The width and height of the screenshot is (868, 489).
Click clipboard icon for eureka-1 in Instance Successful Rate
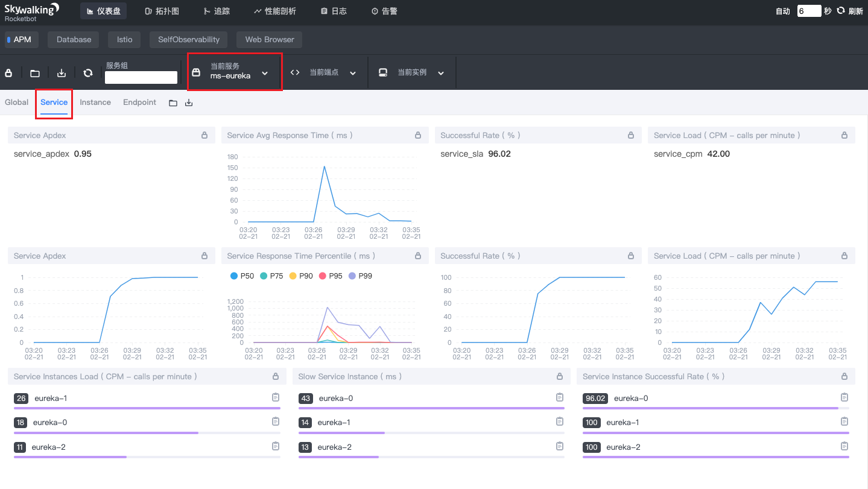coord(844,421)
